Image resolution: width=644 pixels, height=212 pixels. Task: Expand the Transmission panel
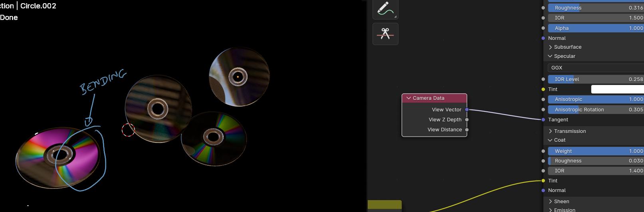551,131
